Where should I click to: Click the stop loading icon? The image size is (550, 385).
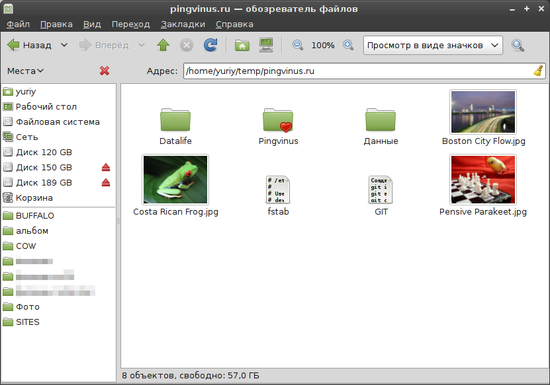click(x=187, y=45)
